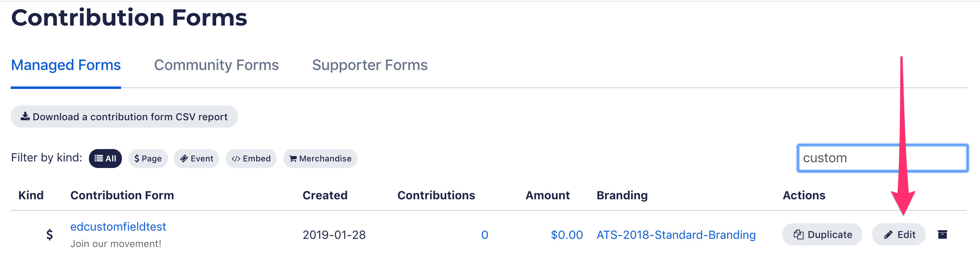Open the edcustomfieldtest contribution form link
980x266 pixels.
pos(118,227)
